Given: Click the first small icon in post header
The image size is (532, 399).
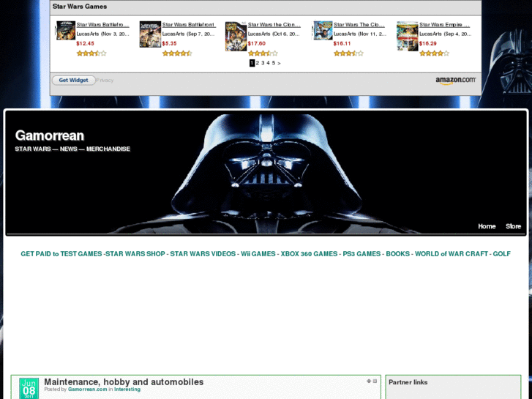Looking at the screenshot, I should (369, 381).
